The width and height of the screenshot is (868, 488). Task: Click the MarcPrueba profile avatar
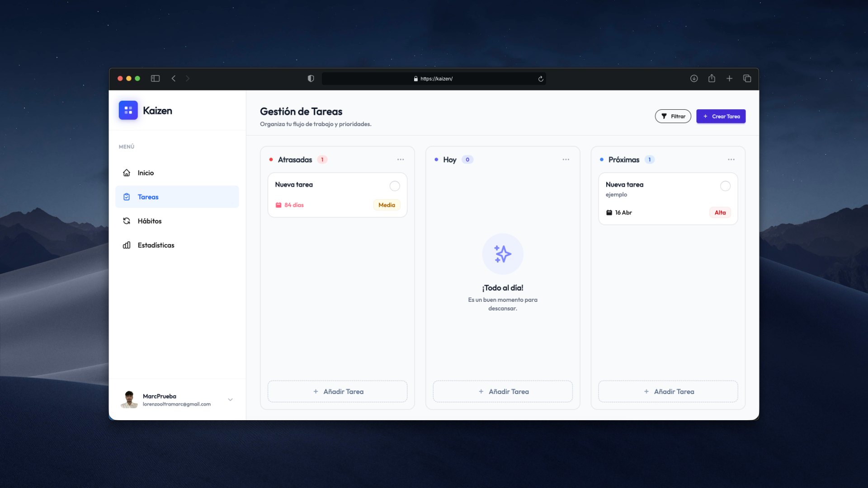129,399
